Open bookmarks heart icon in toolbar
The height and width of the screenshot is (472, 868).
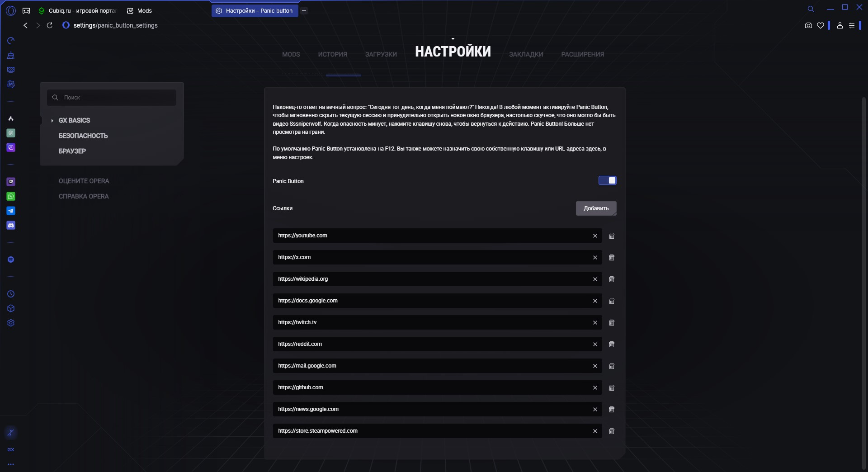(x=820, y=25)
